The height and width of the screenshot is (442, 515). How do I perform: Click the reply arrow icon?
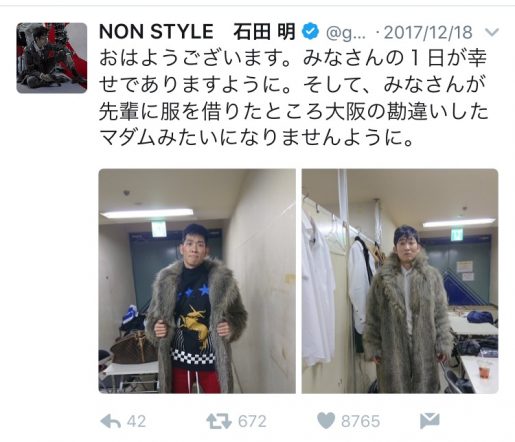tap(110, 421)
